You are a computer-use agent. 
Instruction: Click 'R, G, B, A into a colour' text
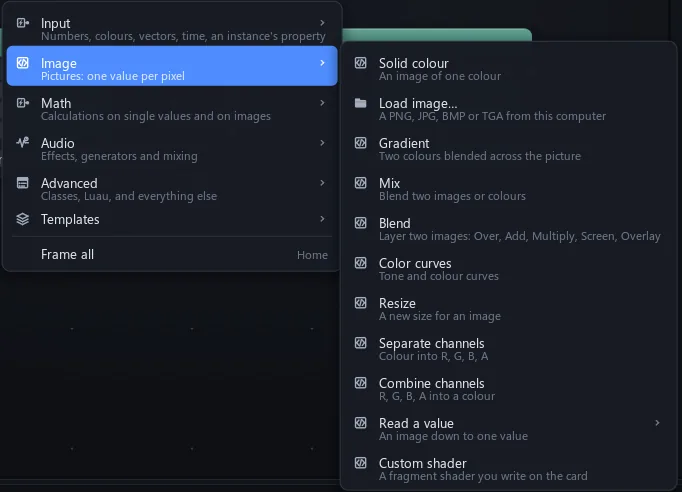click(x=437, y=396)
